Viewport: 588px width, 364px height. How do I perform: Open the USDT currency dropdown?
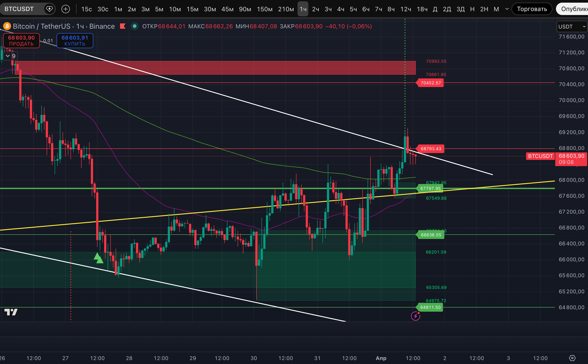tap(572, 27)
